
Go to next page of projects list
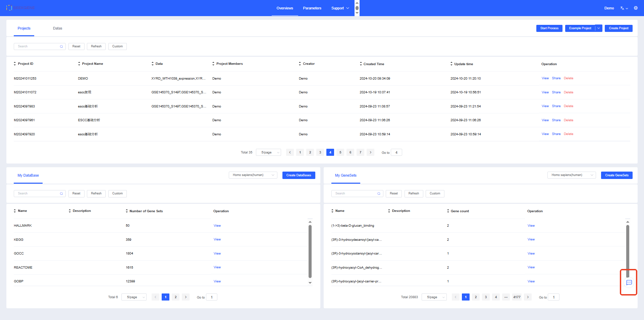coord(370,152)
